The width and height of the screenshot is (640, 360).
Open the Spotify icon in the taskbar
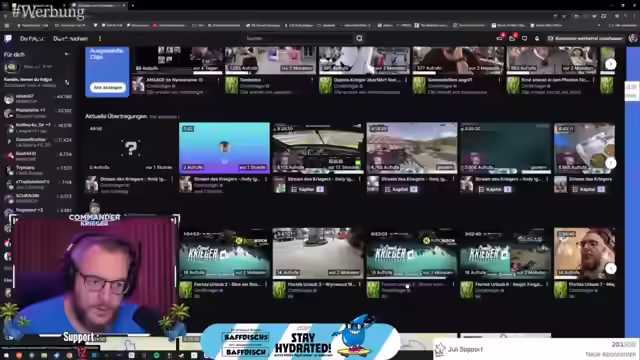(156, 356)
